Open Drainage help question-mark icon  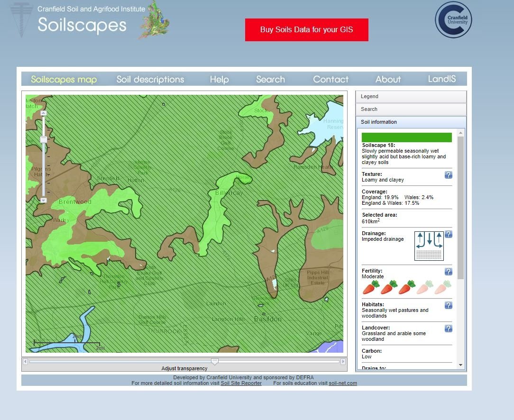449,234
